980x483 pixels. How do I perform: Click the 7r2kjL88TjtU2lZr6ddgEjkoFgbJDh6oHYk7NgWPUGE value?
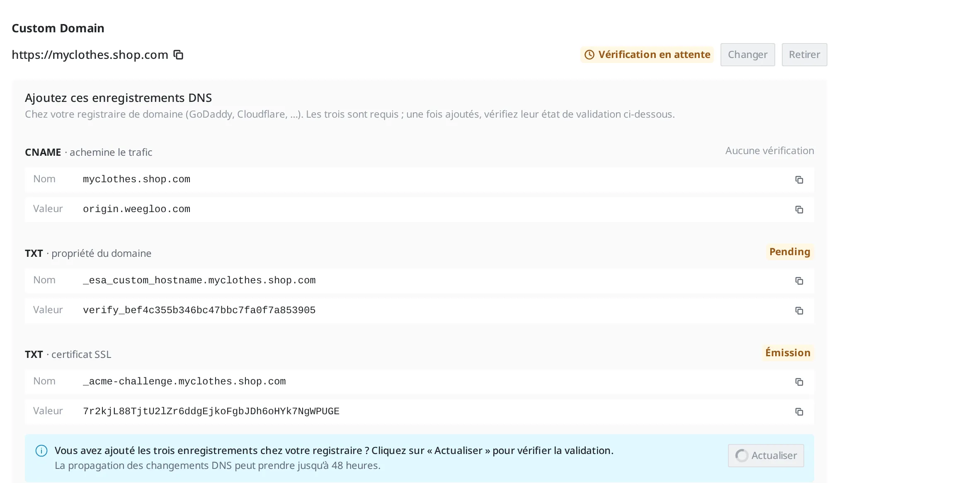point(211,411)
